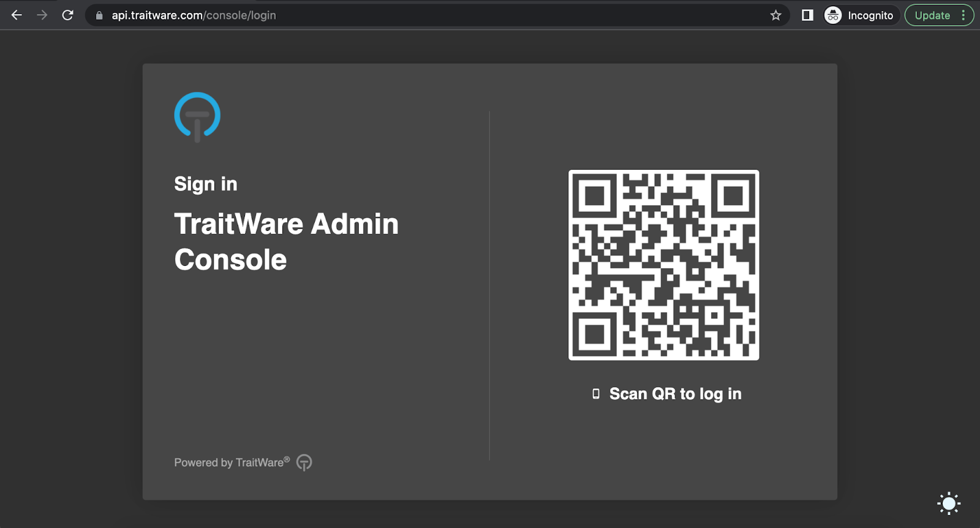Viewport: 980px width, 528px height.
Task: Click the TraitWare Admin Console title
Action: click(286, 241)
